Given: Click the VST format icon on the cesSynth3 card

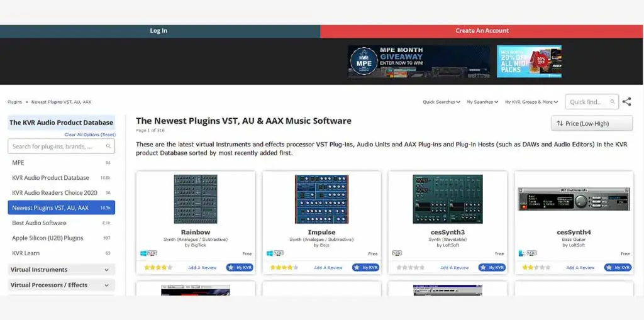Looking at the screenshot, I should (397, 253).
